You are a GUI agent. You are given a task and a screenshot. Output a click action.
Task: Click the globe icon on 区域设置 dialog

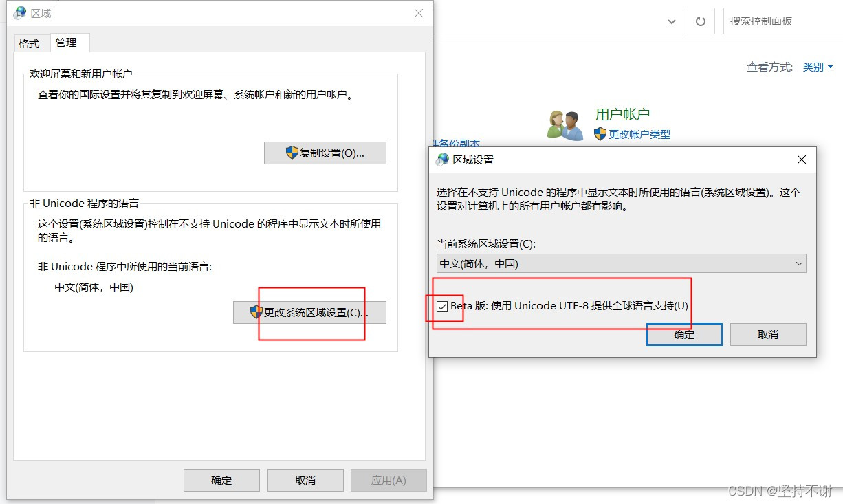click(440, 159)
